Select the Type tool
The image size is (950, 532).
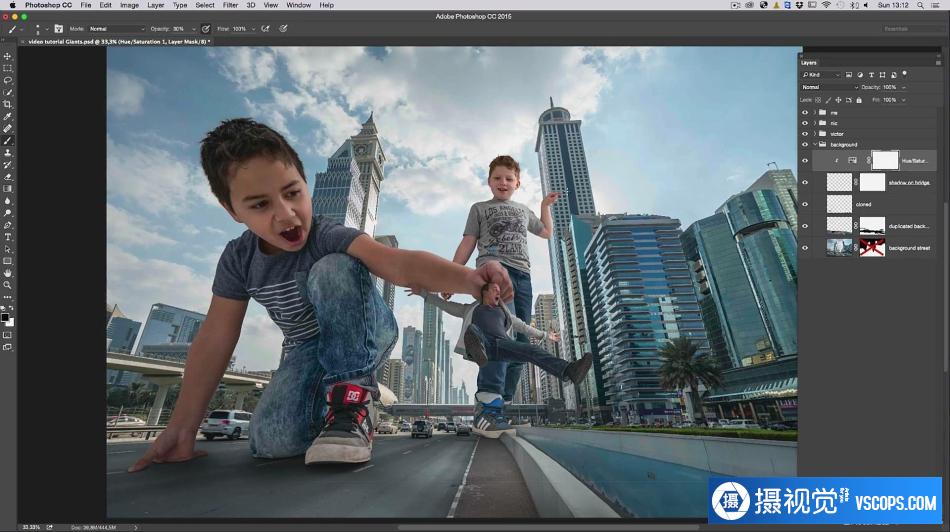pos(7,237)
